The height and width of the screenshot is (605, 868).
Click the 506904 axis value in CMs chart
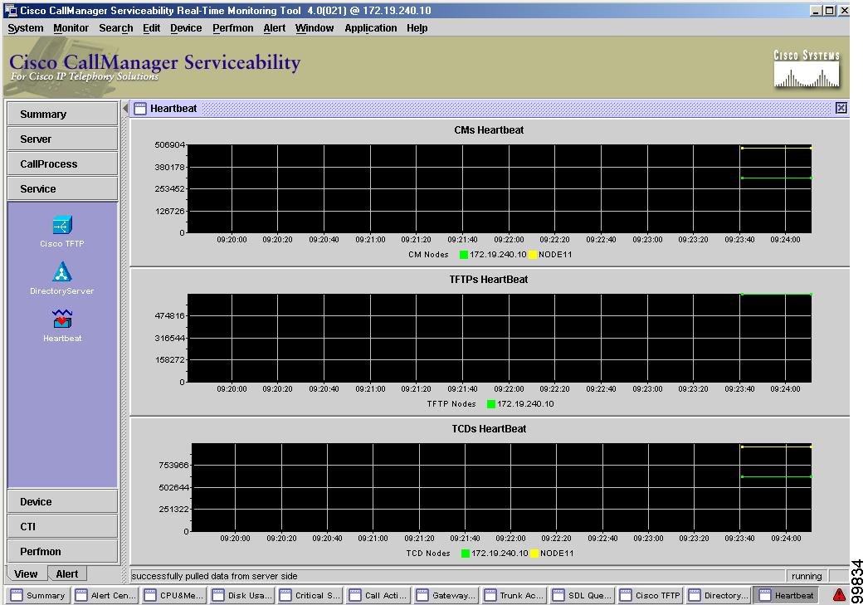click(170, 145)
